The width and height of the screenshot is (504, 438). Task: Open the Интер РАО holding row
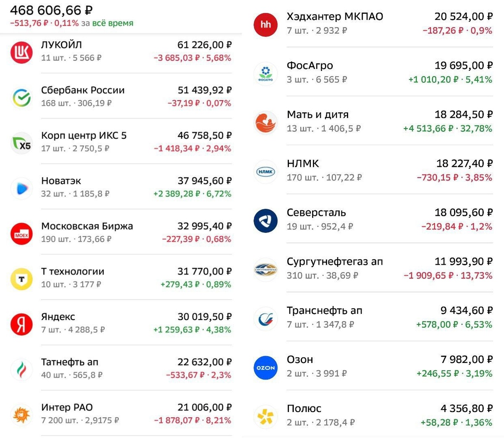[x=136, y=413]
